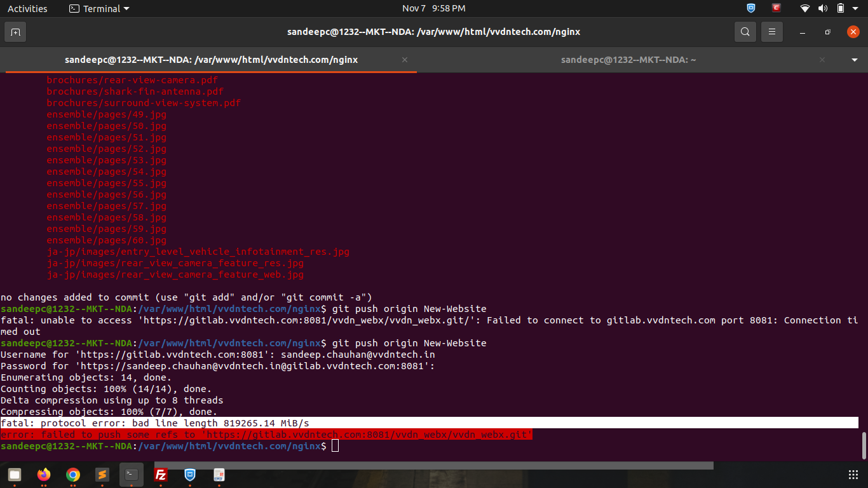The height and width of the screenshot is (488, 868).
Task: Open the terminal search magnifier
Action: click(745, 32)
